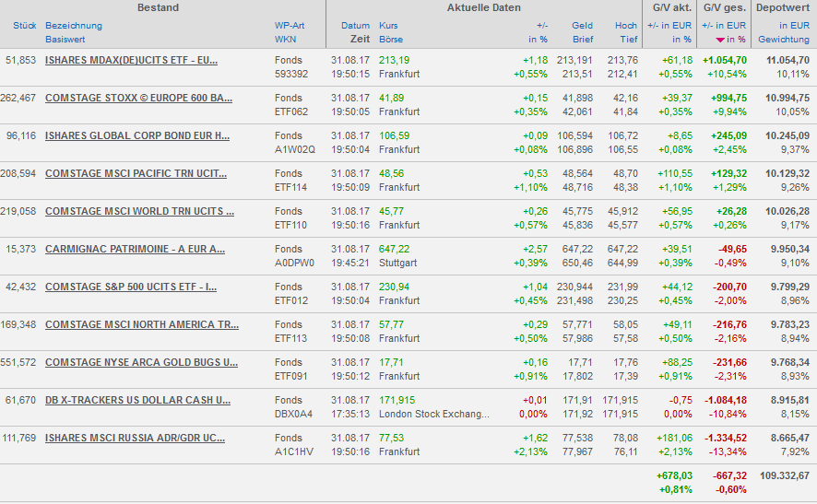Open COMSTAGE STOXX EUROPE 600 fund link
This screenshot has height=504, width=817.
(x=138, y=98)
